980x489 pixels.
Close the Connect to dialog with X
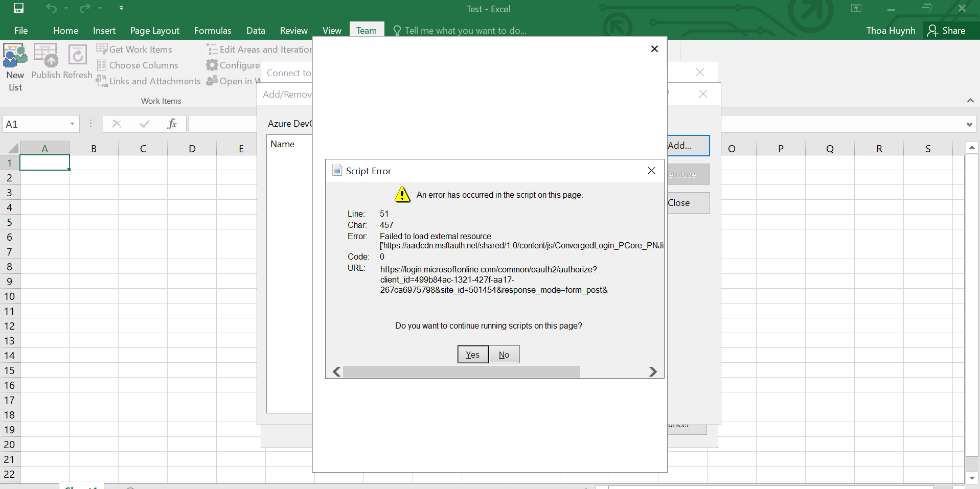click(700, 73)
